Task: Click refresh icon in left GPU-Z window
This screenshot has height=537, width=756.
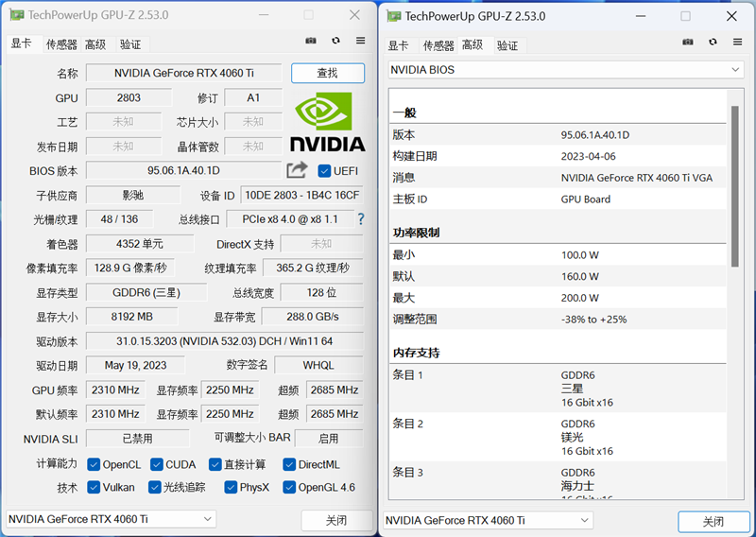Action: pos(335,41)
